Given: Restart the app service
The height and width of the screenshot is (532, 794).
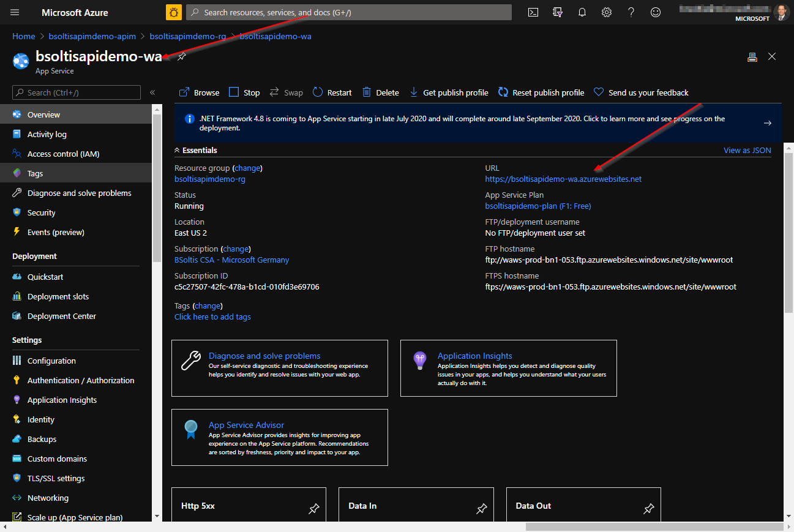Looking at the screenshot, I should [332, 92].
